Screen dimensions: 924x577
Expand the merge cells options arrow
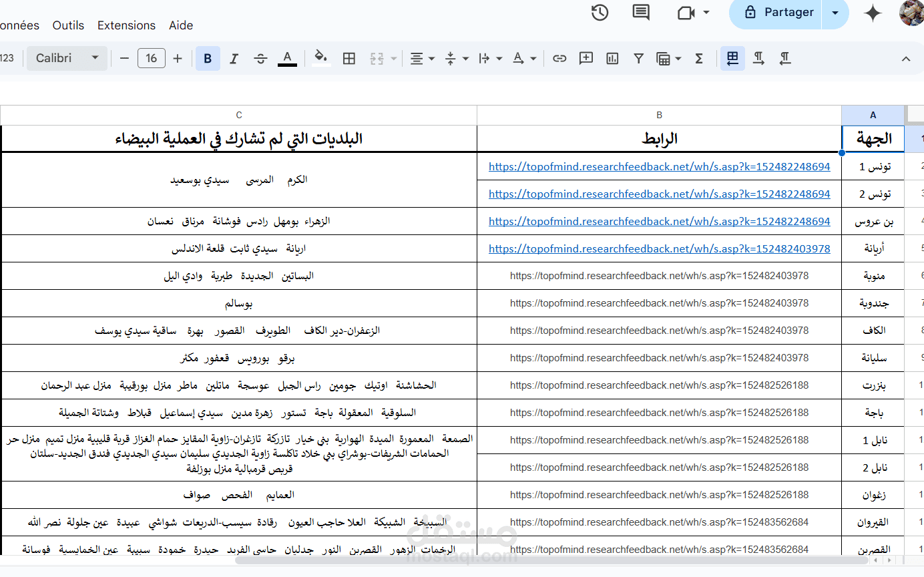[x=394, y=59]
